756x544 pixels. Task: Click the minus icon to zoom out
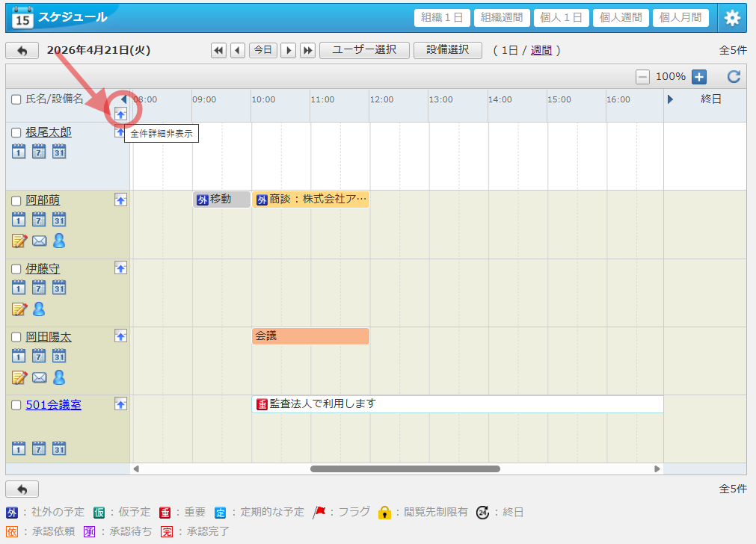coord(642,76)
